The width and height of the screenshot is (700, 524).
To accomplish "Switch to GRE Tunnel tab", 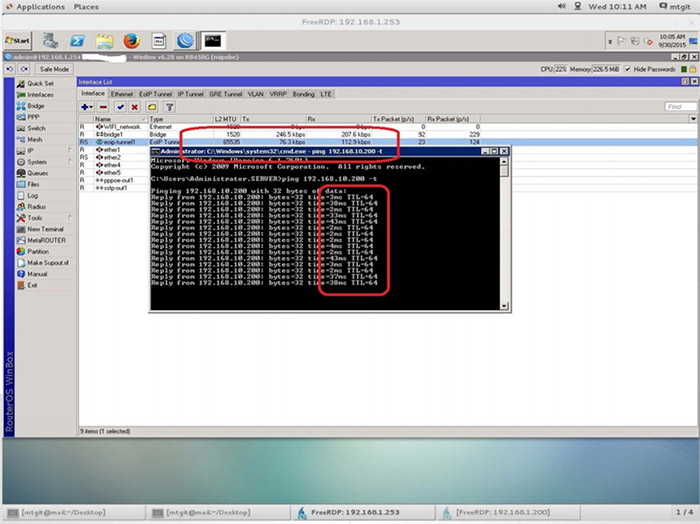I will tap(225, 94).
